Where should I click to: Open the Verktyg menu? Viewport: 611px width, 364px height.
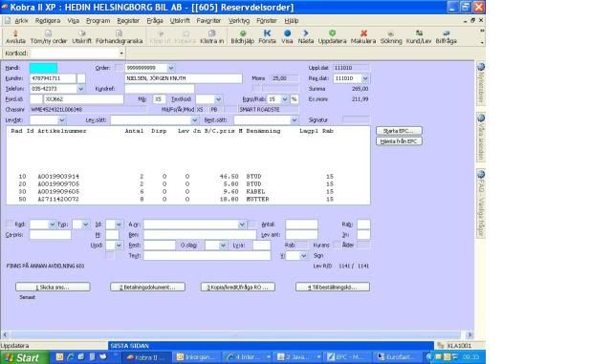(239, 21)
